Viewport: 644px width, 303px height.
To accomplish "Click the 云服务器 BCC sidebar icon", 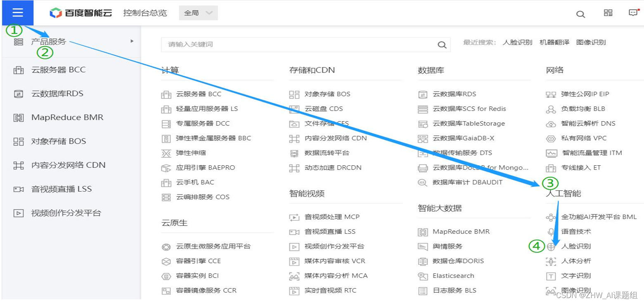I will [19, 70].
